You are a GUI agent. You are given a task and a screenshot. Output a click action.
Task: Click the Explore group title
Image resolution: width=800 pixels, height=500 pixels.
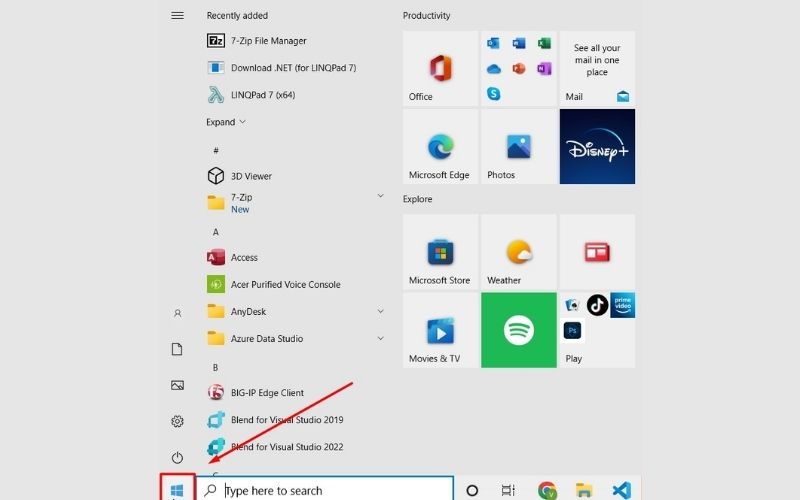417,199
